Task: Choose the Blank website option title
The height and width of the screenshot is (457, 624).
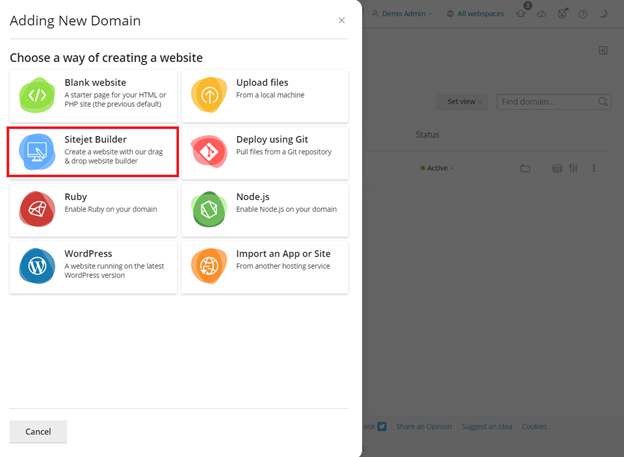Action: point(96,82)
